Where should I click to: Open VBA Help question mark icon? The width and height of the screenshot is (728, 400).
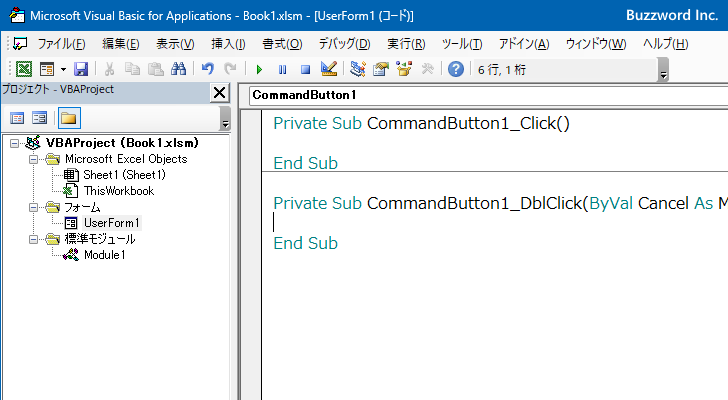click(455, 69)
